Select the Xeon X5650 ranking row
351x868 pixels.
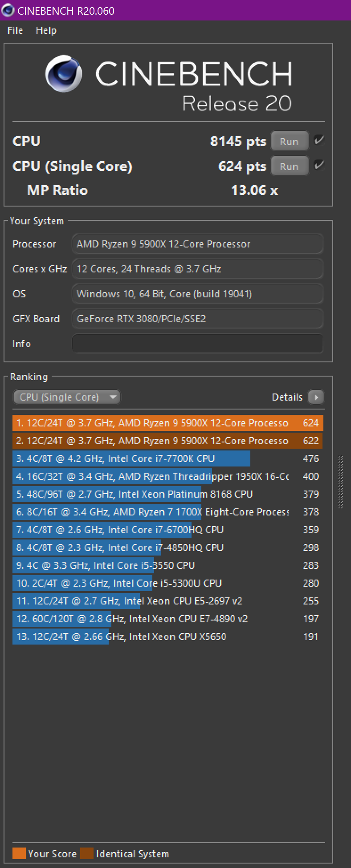click(x=168, y=637)
